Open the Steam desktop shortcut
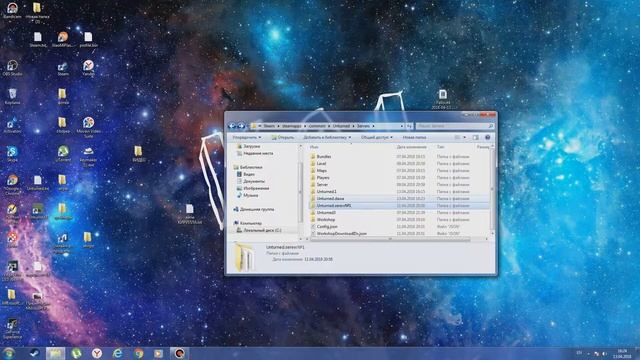Image resolution: width=640 pixels, height=360 pixels. tap(63, 68)
